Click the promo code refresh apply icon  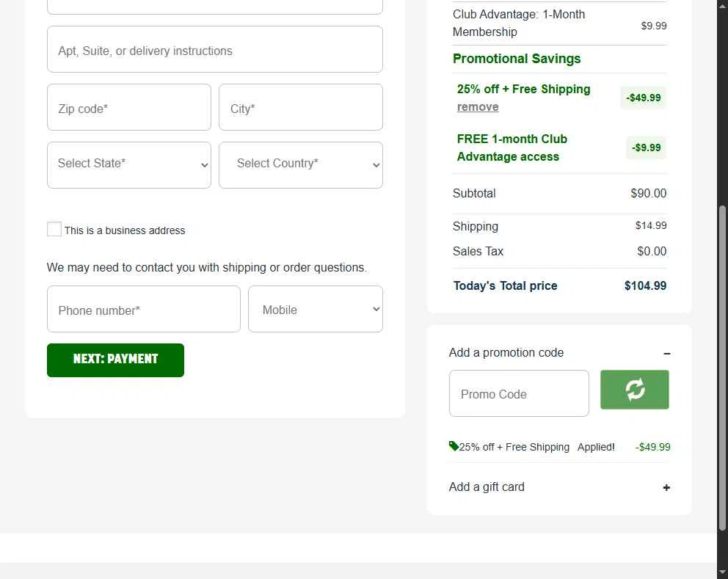(635, 390)
